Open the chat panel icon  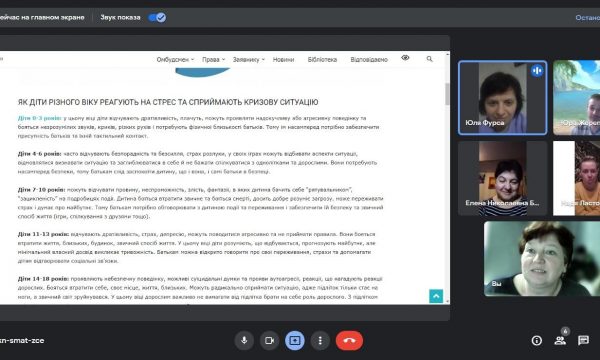584,340
